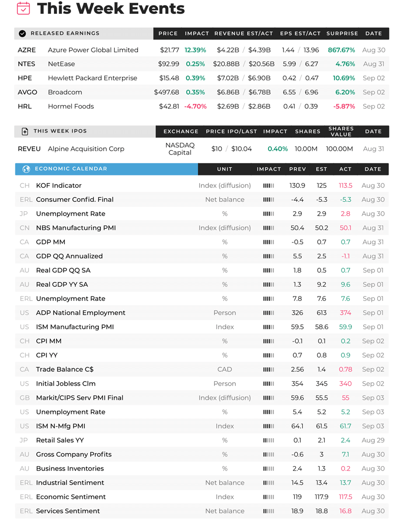400x532 pixels.
Task: Click the checkmark icon in Released Earnings header
Action: 22,34
